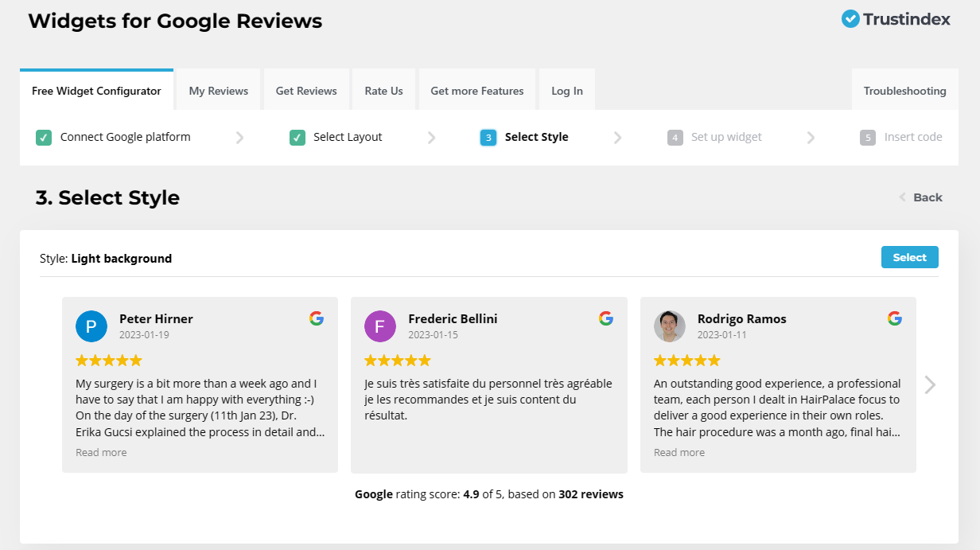980x550 pixels.
Task: Click the green checkmark on Connect Google platform
Action: tap(44, 137)
